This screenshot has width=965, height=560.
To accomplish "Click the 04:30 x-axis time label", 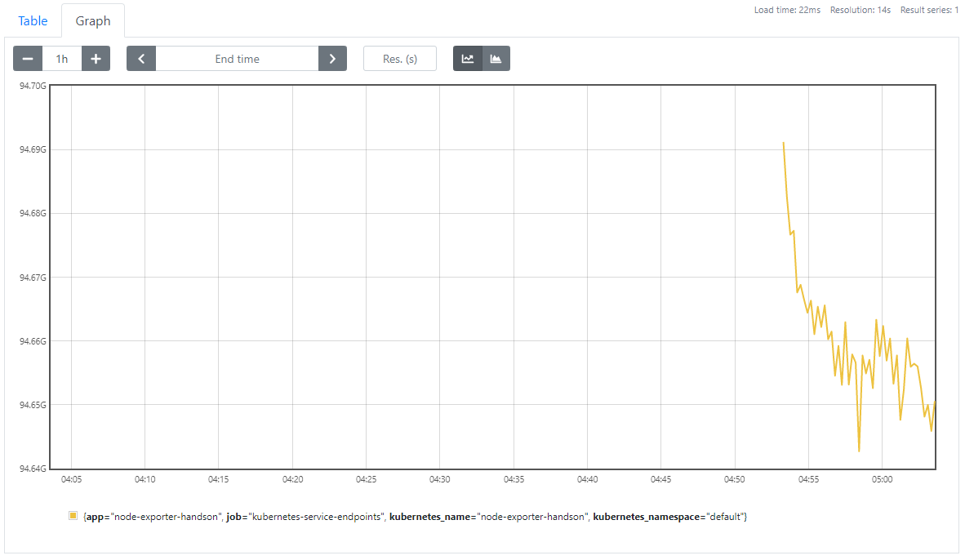I will point(439,479).
